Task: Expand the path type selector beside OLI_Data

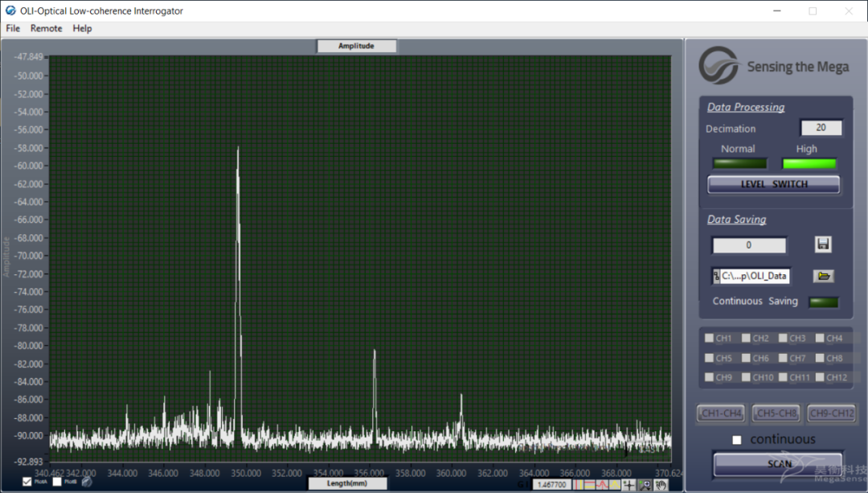Action: pos(716,276)
